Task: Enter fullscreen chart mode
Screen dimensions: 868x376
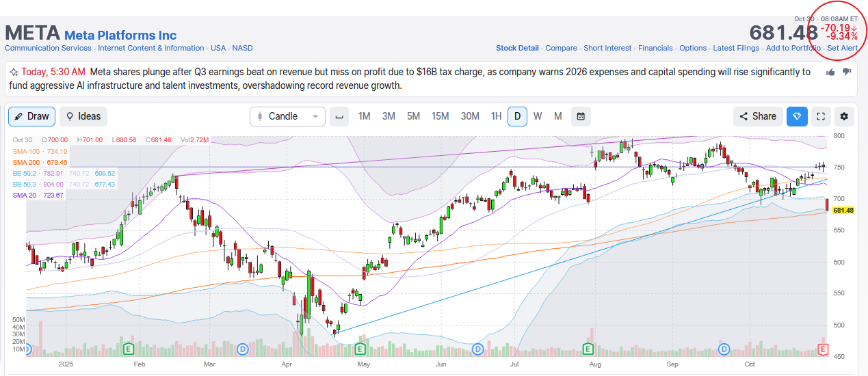Action: click(x=821, y=116)
